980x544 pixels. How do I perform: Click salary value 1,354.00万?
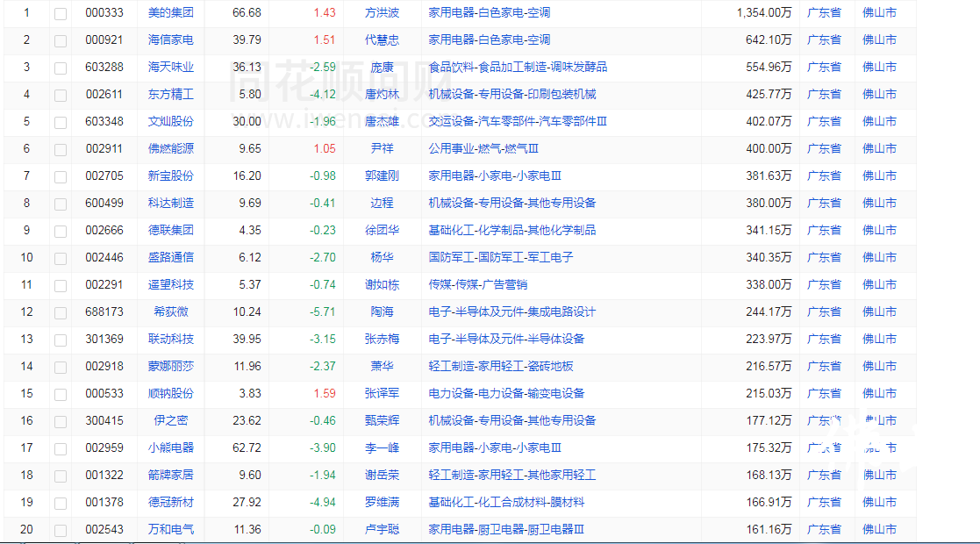[x=764, y=12]
